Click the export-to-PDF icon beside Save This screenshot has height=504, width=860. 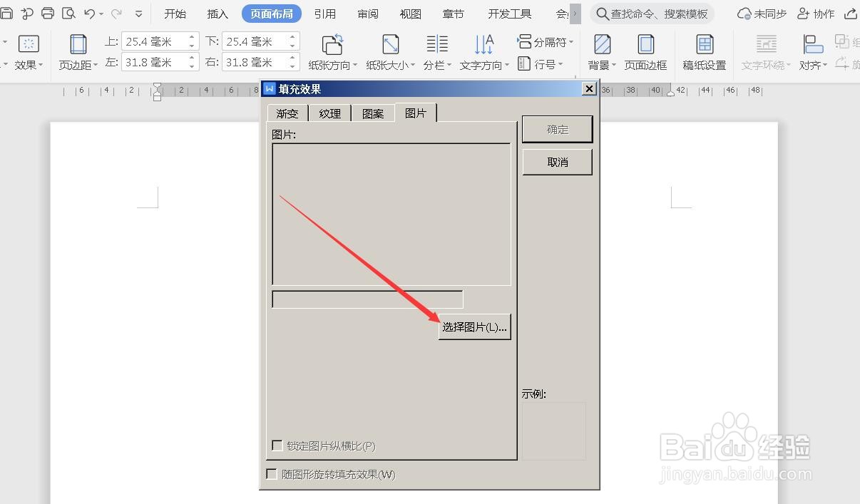(27, 14)
